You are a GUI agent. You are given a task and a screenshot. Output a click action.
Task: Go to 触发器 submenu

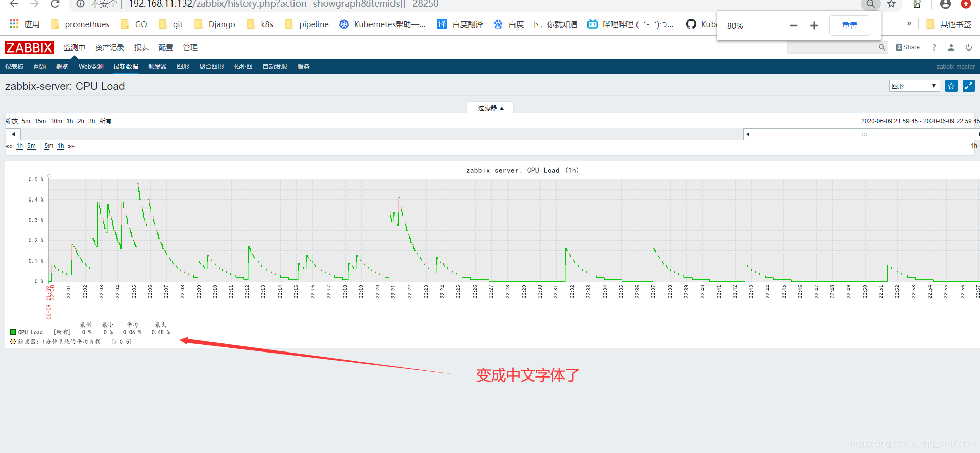pos(157,67)
